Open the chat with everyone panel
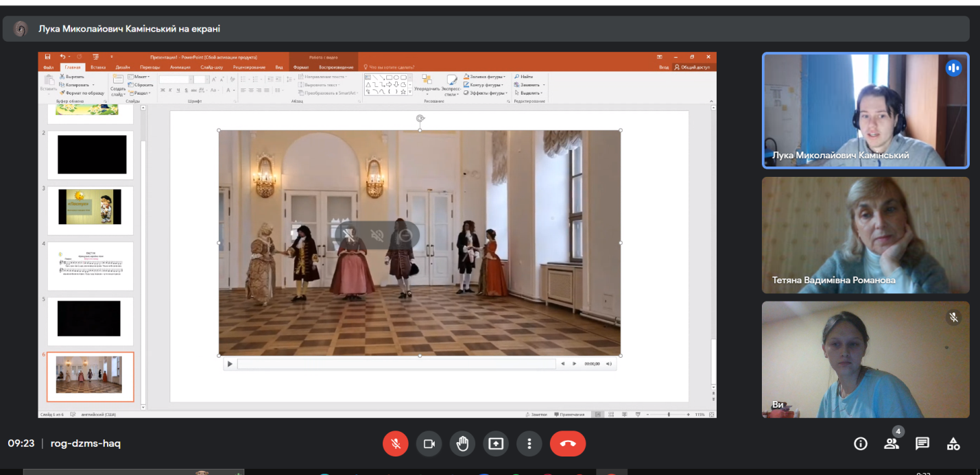This screenshot has height=475, width=980. pos(922,443)
